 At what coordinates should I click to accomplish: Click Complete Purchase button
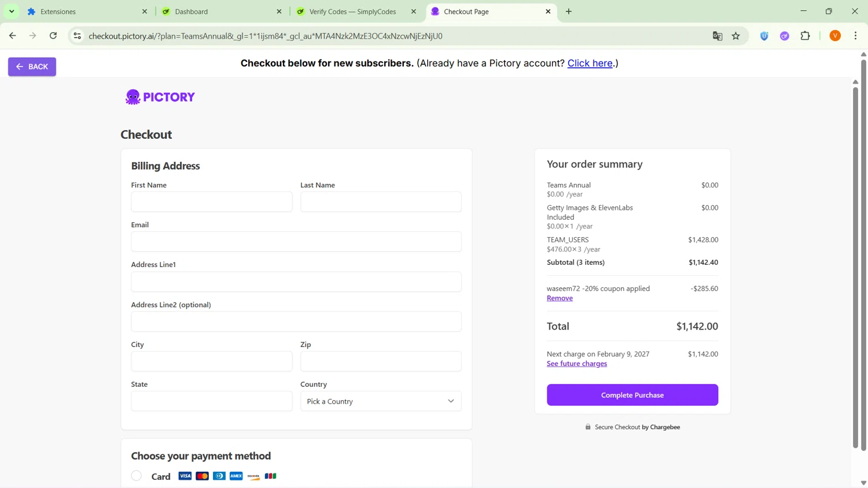point(632,395)
